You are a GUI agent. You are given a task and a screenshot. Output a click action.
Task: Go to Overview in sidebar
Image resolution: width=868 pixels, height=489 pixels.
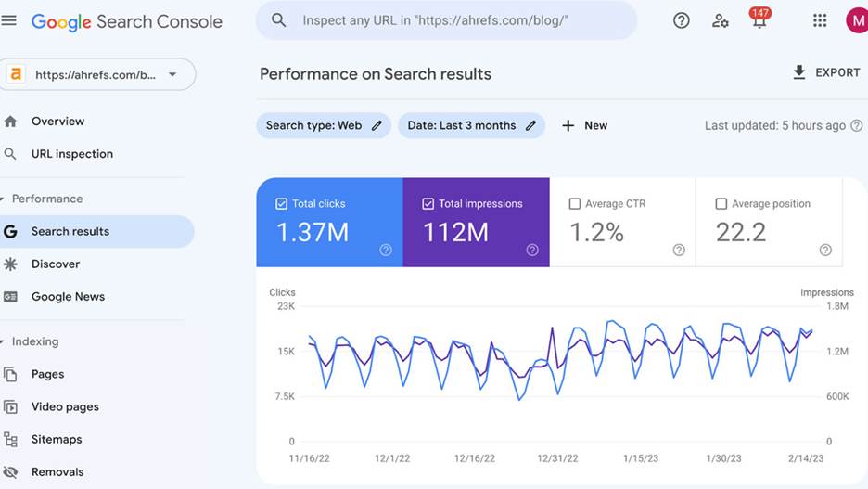point(57,122)
